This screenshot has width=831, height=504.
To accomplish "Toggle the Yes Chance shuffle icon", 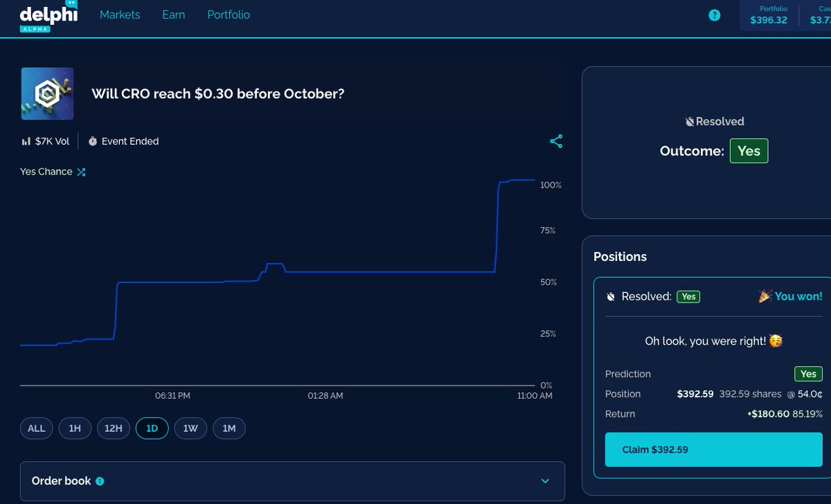I will (81, 172).
